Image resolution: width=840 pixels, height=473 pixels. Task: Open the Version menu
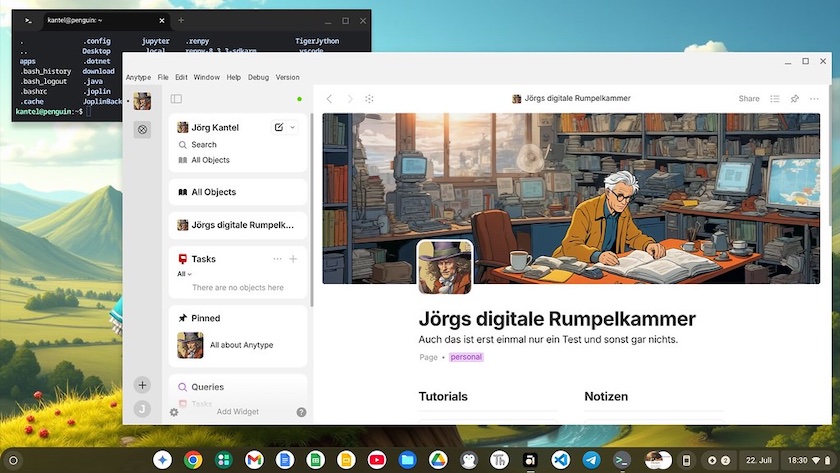click(288, 77)
